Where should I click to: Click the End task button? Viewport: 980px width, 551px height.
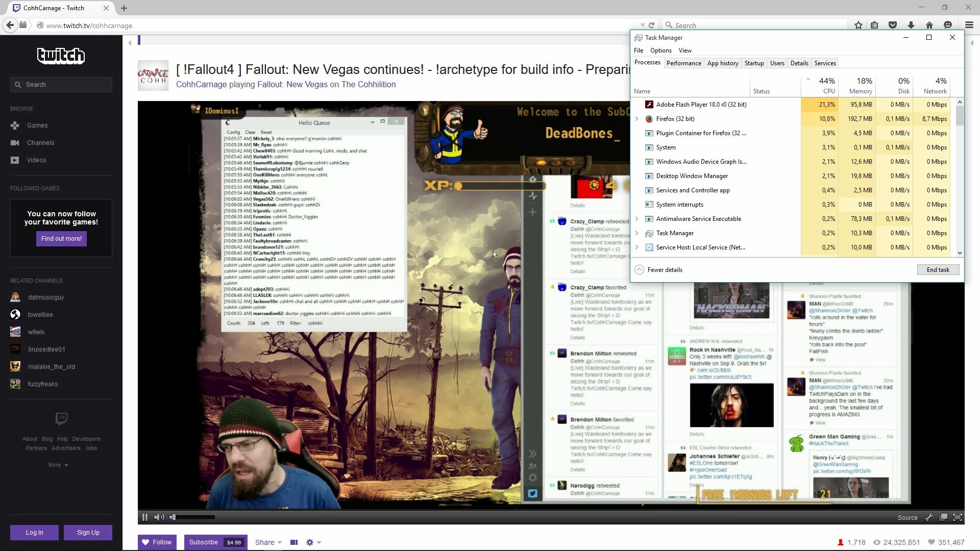[x=938, y=270]
